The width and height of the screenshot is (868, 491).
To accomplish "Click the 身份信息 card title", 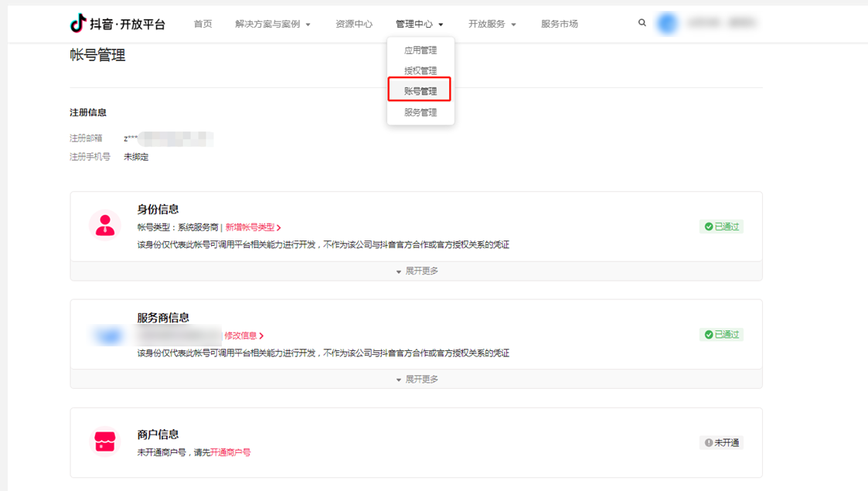I will 158,210.
